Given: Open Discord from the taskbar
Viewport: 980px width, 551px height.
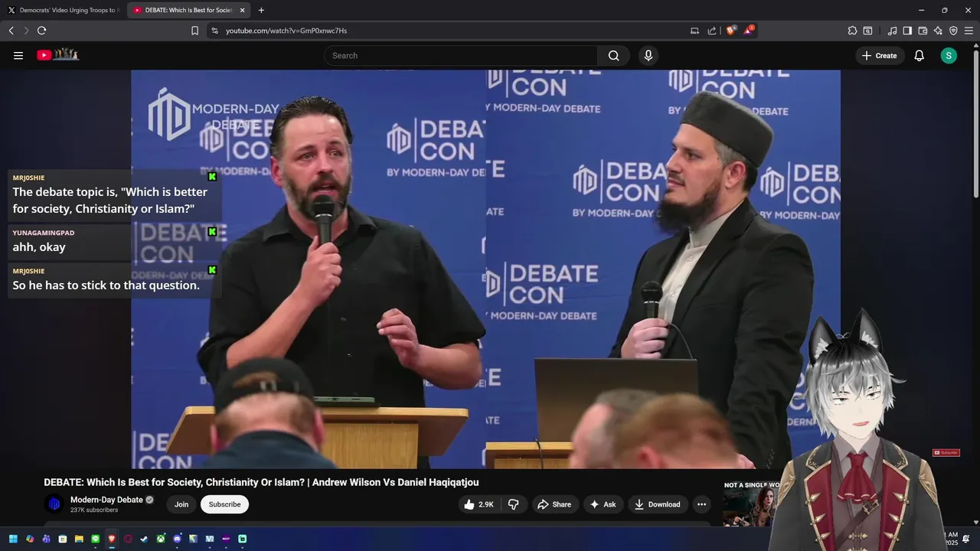Looking at the screenshot, I should point(177,539).
